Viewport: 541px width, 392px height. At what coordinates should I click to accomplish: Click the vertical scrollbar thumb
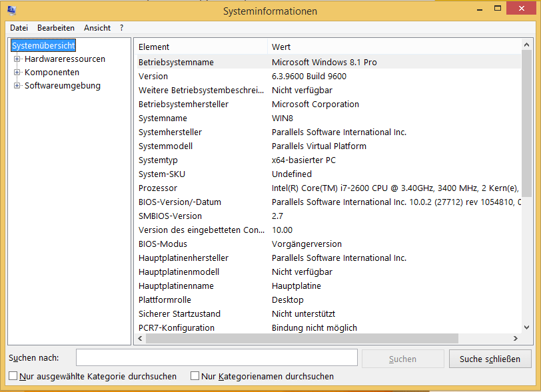(526, 123)
